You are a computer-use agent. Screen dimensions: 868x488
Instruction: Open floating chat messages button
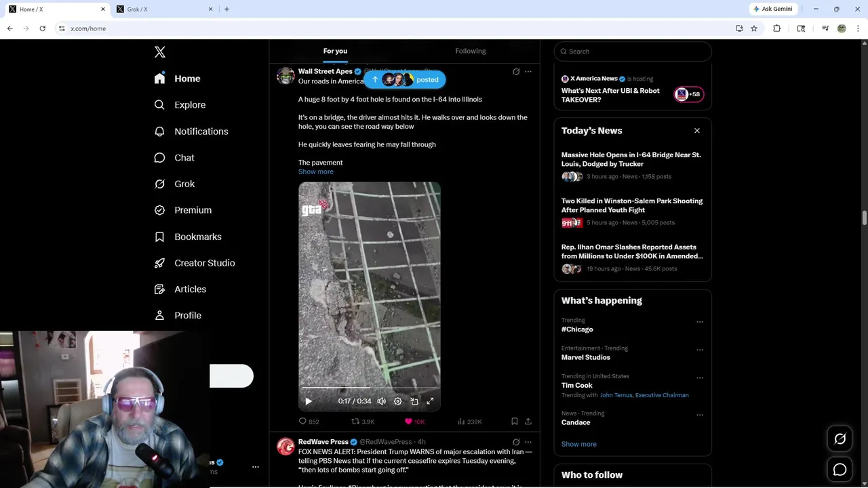pyautogui.click(x=840, y=469)
